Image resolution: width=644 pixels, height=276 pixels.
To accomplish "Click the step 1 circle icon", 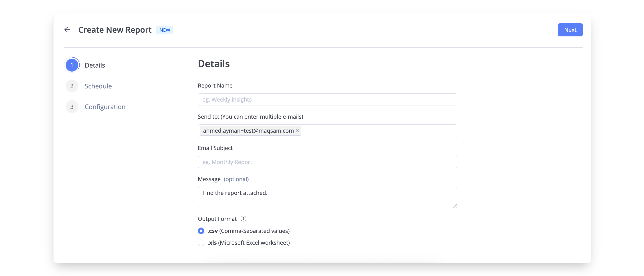I will point(72,65).
